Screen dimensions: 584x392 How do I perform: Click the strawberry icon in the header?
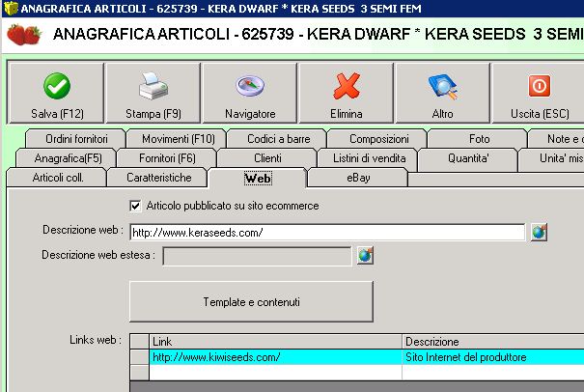24,35
